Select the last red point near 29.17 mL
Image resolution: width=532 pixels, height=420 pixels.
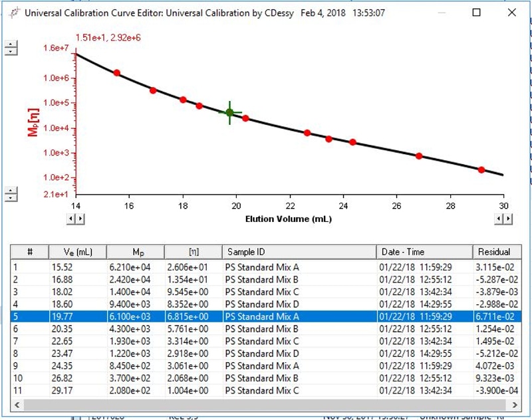(481, 170)
